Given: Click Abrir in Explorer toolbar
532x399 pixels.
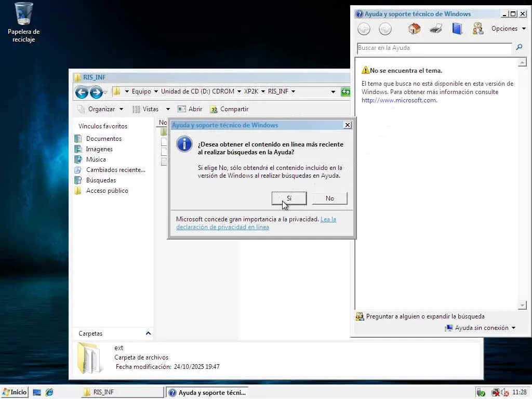Looking at the screenshot, I should pyautogui.click(x=190, y=109).
